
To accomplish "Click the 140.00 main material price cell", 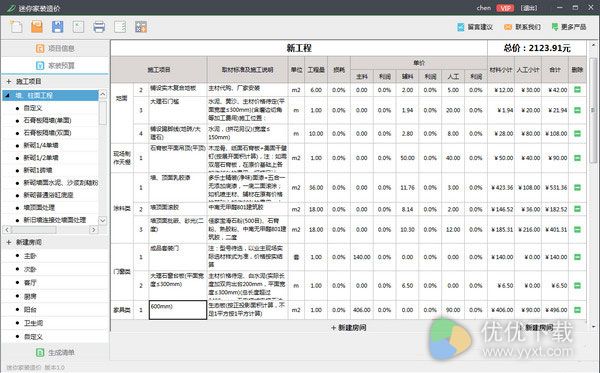I will pos(362,257).
